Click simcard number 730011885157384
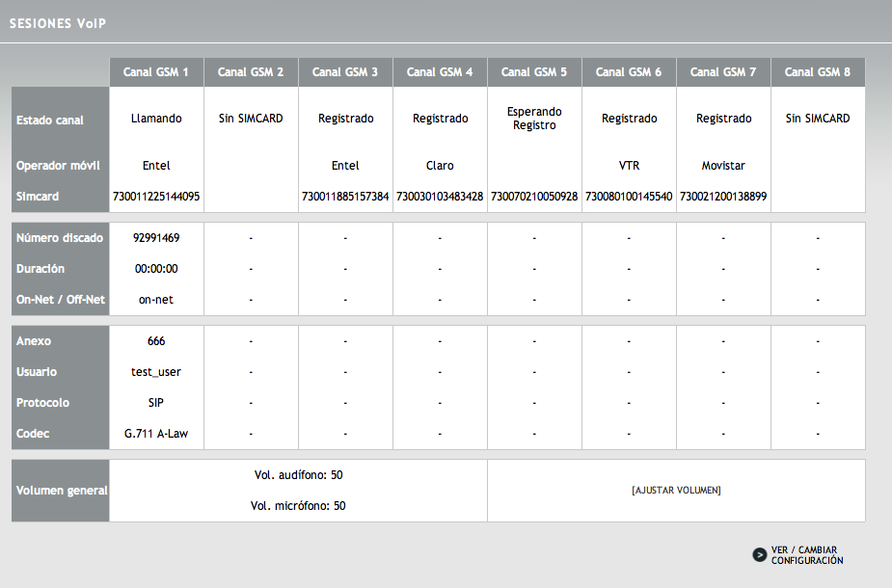 [344, 197]
